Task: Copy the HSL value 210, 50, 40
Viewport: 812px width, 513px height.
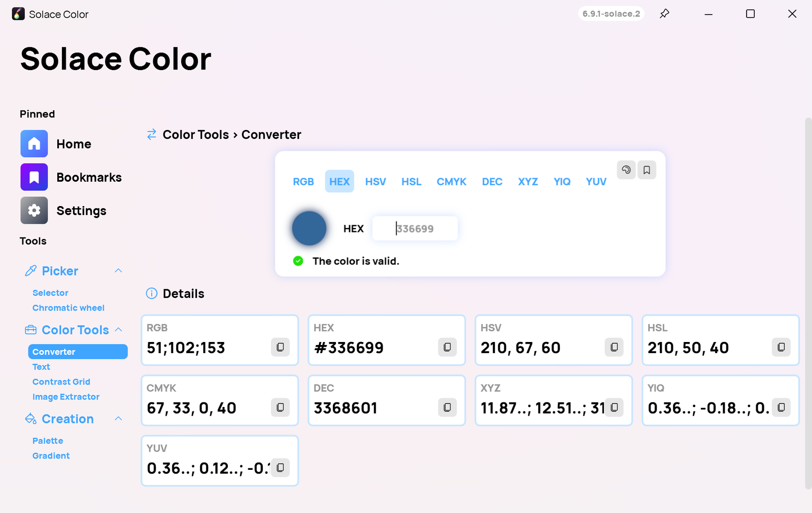Action: (781, 347)
